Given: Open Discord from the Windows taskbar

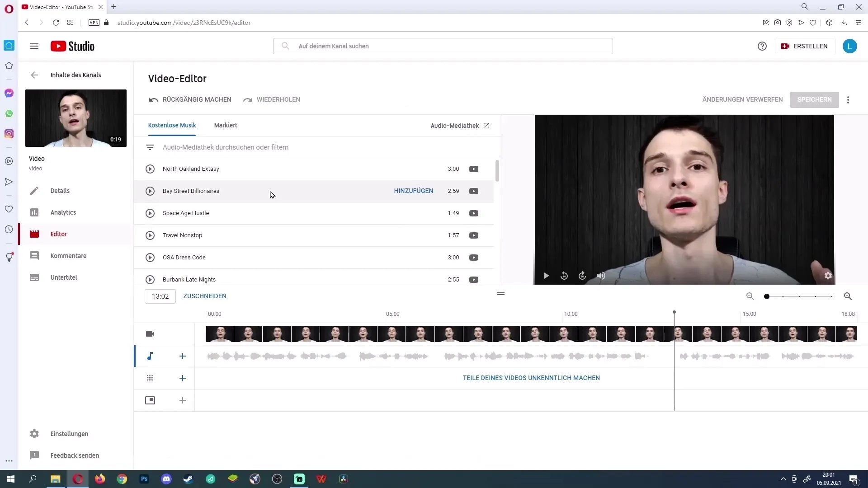Looking at the screenshot, I should pos(166,479).
